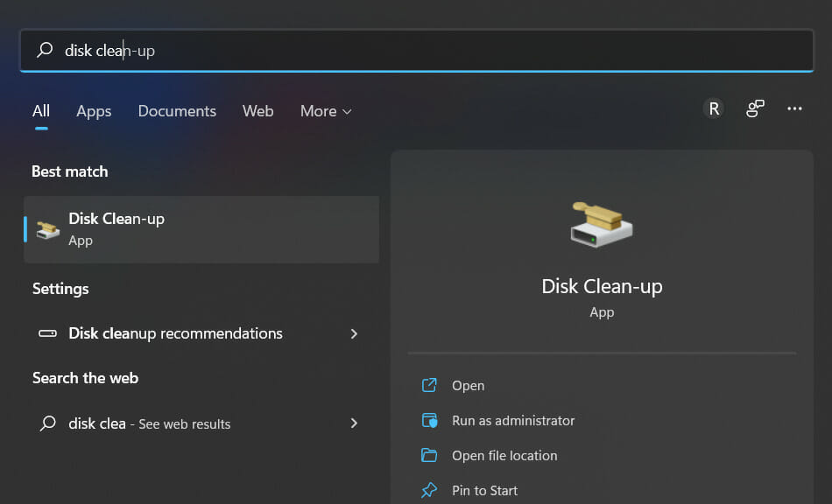
Task: Click the magnifying glass search icon
Action: point(44,50)
